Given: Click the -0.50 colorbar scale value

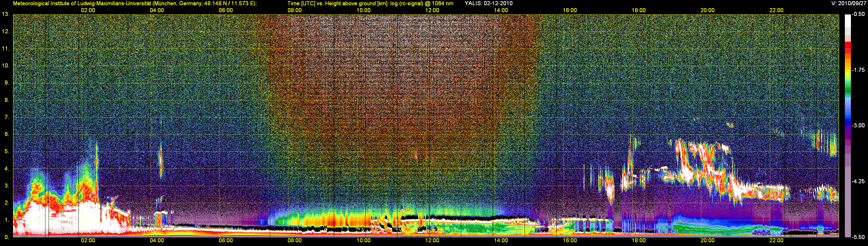Looking at the screenshot, I should (x=858, y=14).
